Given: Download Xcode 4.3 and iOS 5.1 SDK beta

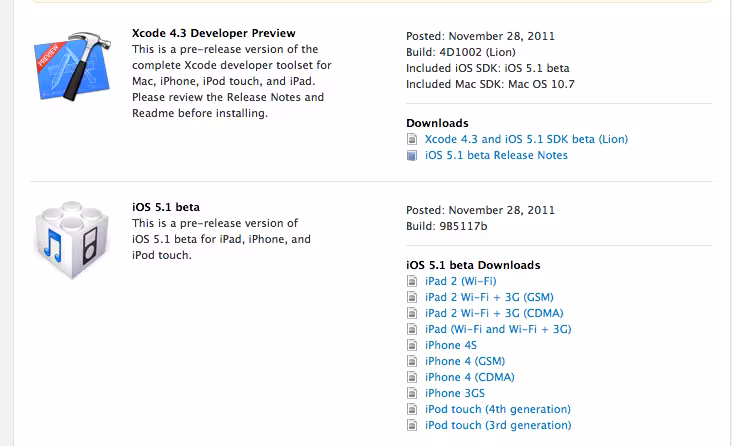Looking at the screenshot, I should click(x=526, y=139).
